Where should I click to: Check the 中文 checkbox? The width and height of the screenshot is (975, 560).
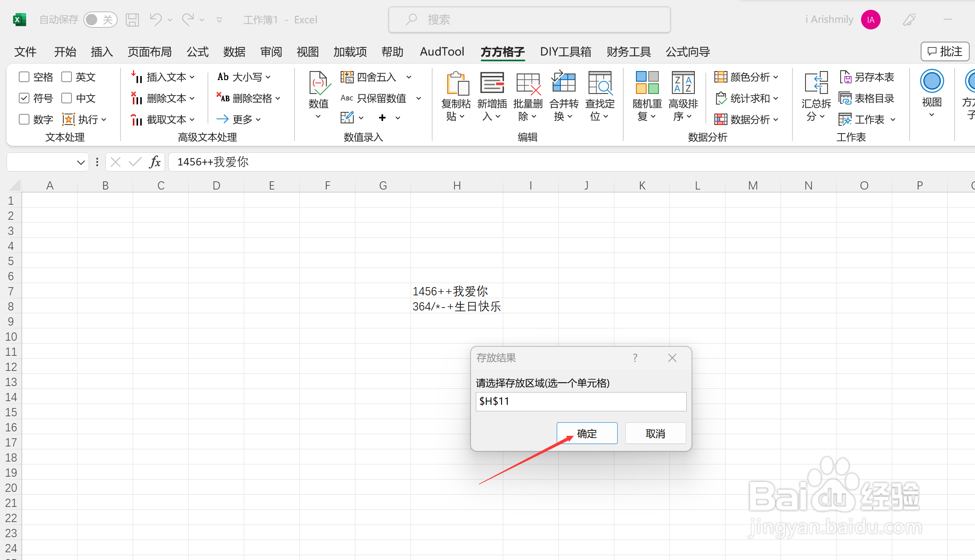pyautogui.click(x=67, y=98)
